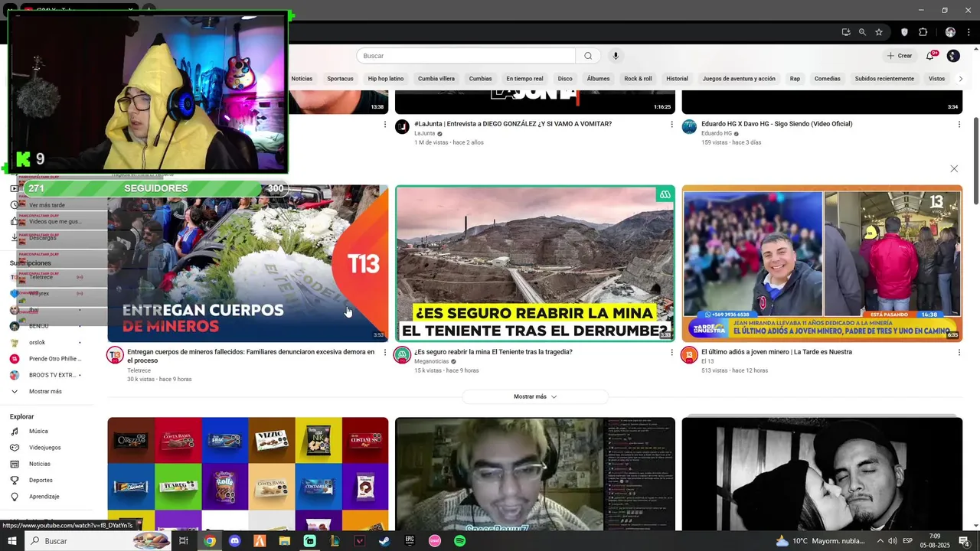Select the Noticias filter chip

[302, 79]
